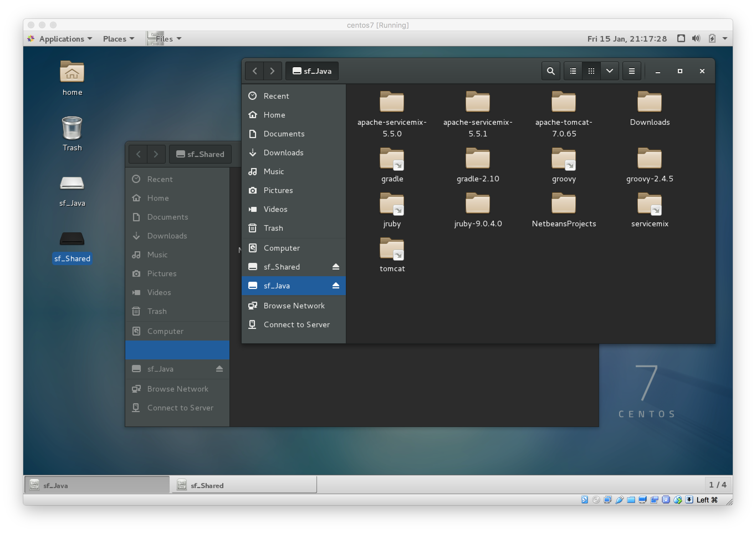This screenshot has height=533, width=756.
Task: Select the gradle symlink folder
Action: point(392,165)
